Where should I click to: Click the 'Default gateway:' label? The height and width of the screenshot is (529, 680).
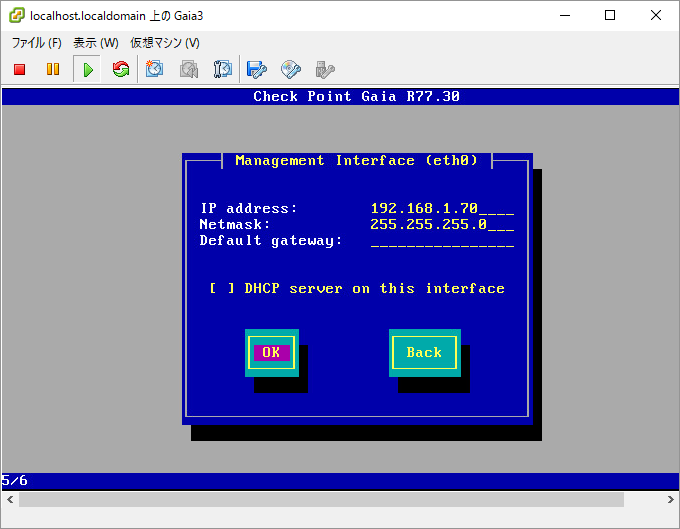click(271, 241)
